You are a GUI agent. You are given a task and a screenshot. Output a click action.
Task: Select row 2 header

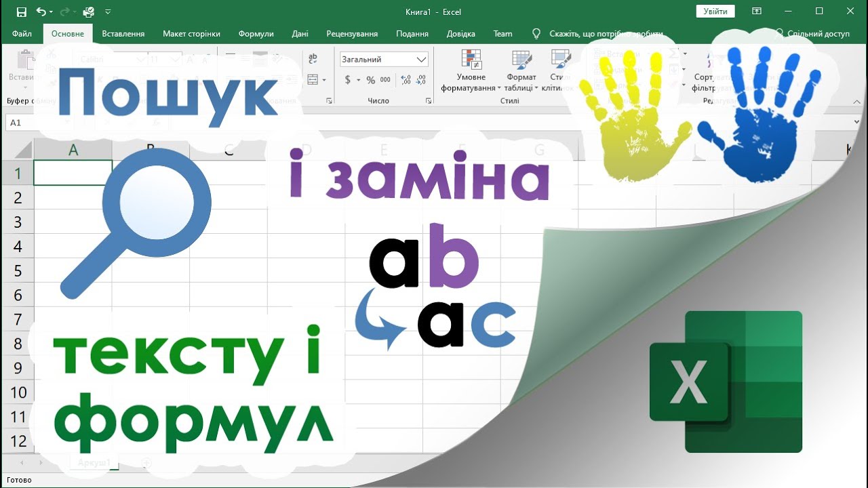pyautogui.click(x=18, y=197)
